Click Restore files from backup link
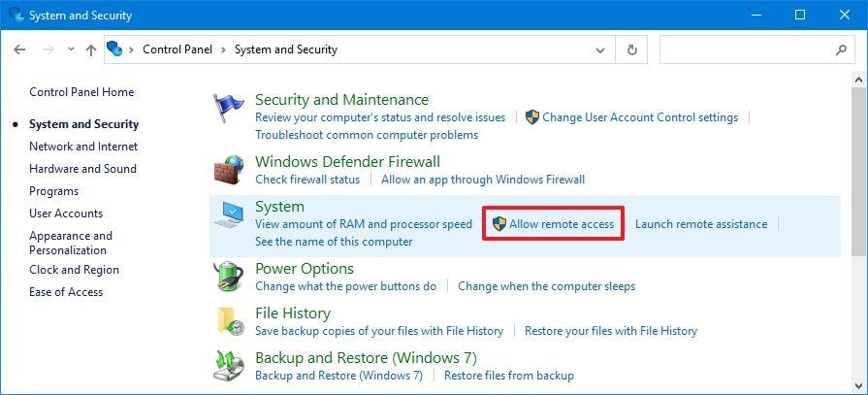Viewport: 868px width, 395px height. click(x=509, y=375)
